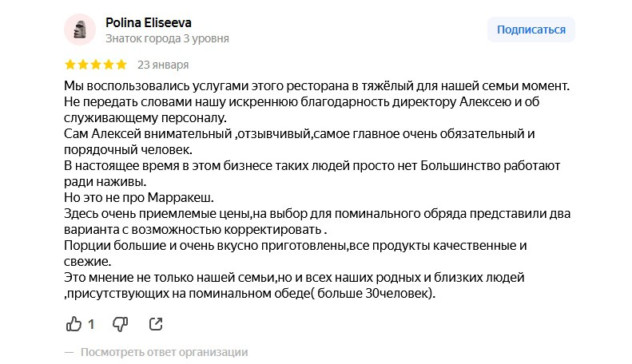Subscribe using the Подписаться button
Screen dimensions: 632x364
(x=531, y=30)
